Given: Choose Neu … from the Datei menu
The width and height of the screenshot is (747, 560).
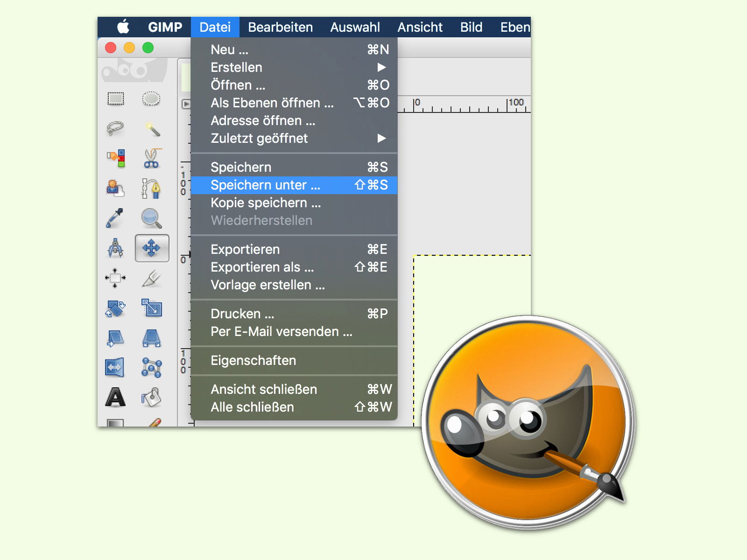Looking at the screenshot, I should click(x=294, y=49).
